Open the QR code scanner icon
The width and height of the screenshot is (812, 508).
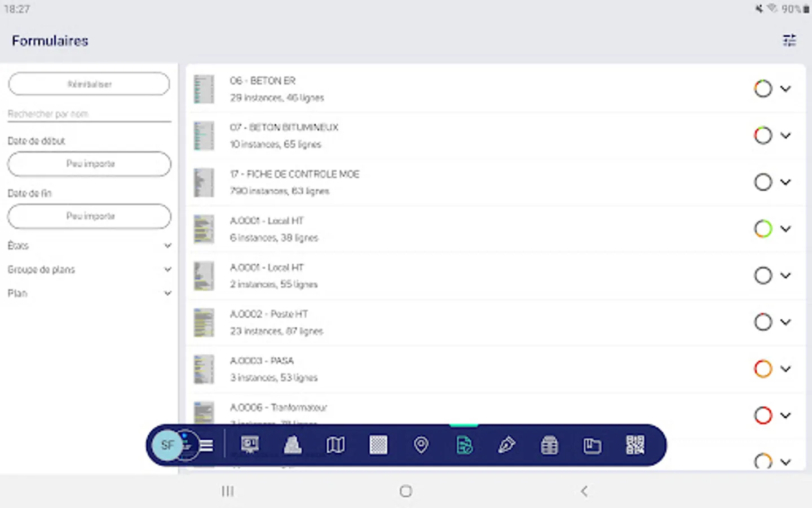[x=635, y=445]
